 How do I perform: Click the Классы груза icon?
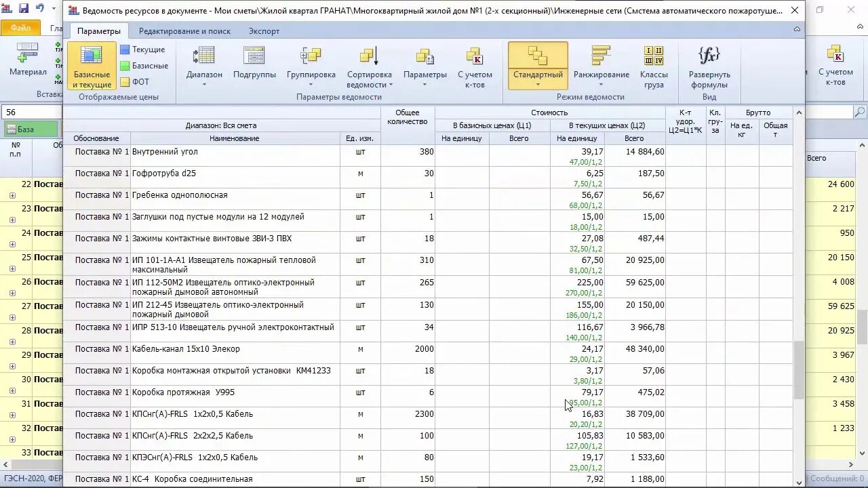654,56
